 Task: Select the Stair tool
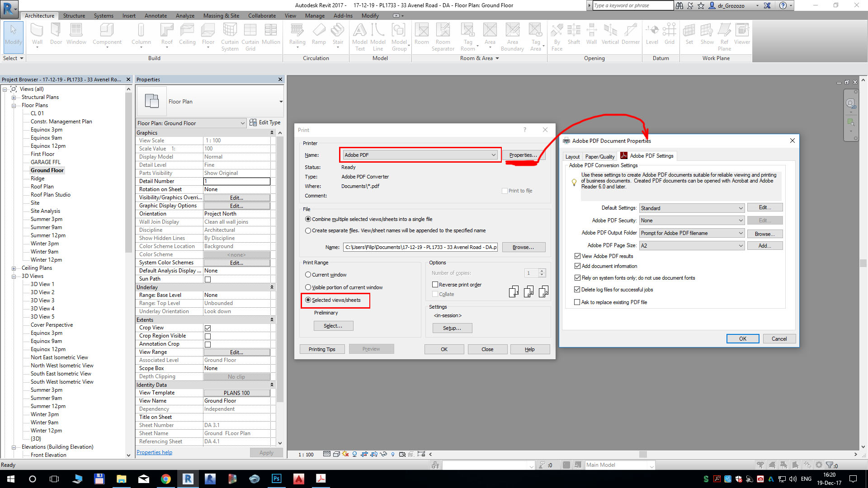tap(338, 34)
